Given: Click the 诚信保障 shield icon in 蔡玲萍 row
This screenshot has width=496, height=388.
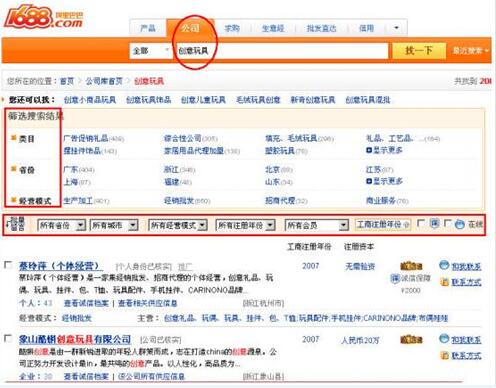Looking at the screenshot, I should click(395, 278).
